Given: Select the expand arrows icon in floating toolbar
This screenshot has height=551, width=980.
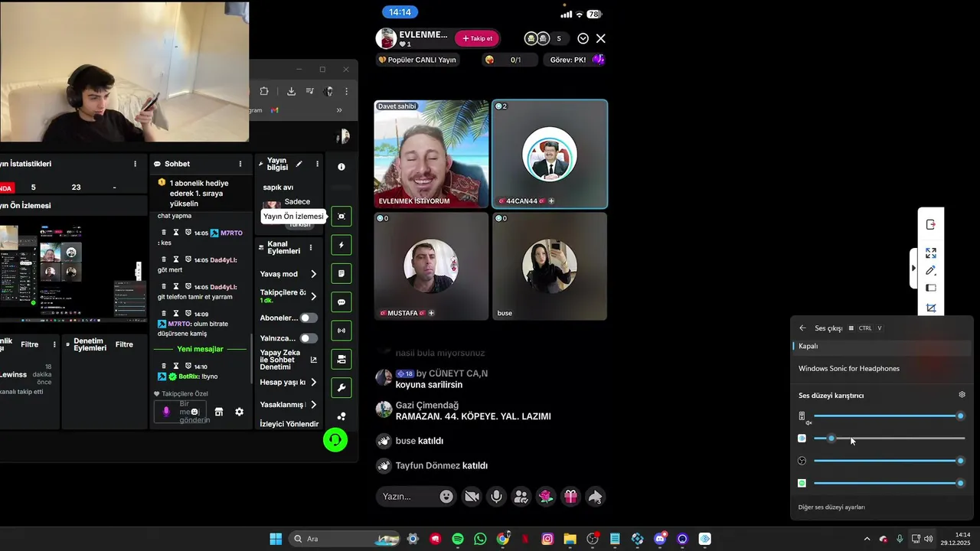Looking at the screenshot, I should [x=931, y=253].
